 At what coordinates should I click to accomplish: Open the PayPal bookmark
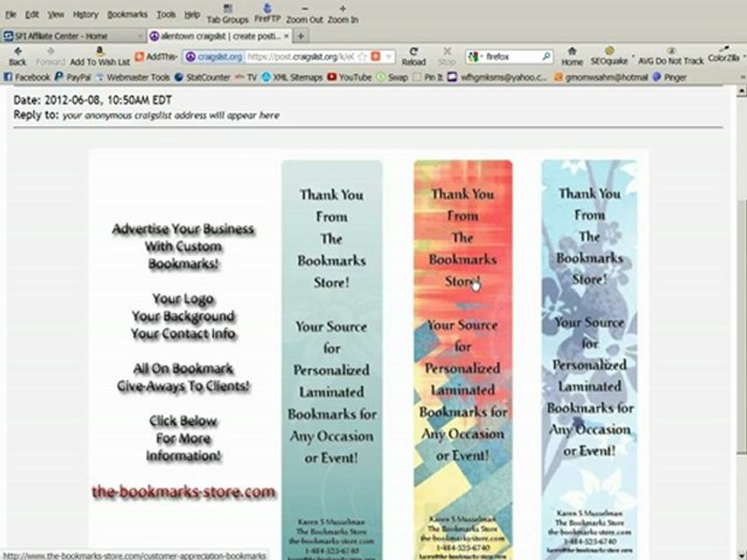pyautogui.click(x=73, y=77)
